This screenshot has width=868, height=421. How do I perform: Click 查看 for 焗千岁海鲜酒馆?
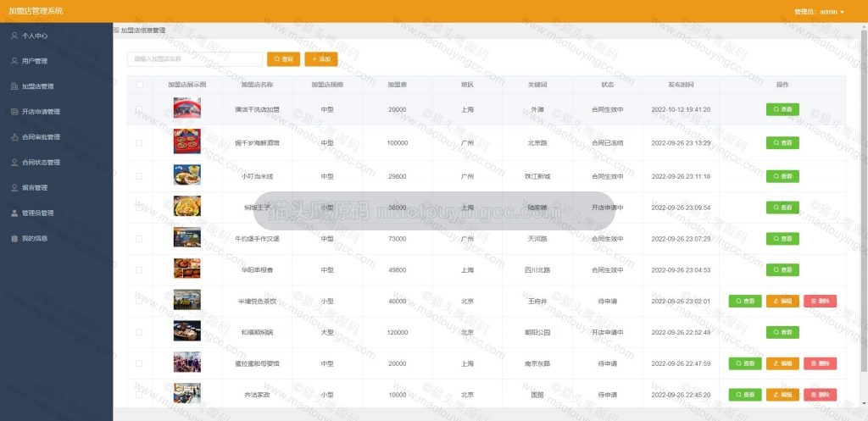pos(782,142)
